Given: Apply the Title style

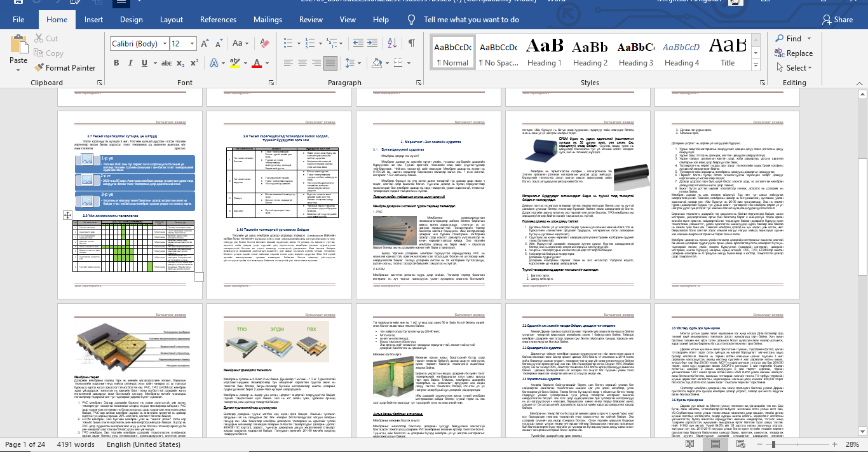Looking at the screenshot, I should 728,51.
